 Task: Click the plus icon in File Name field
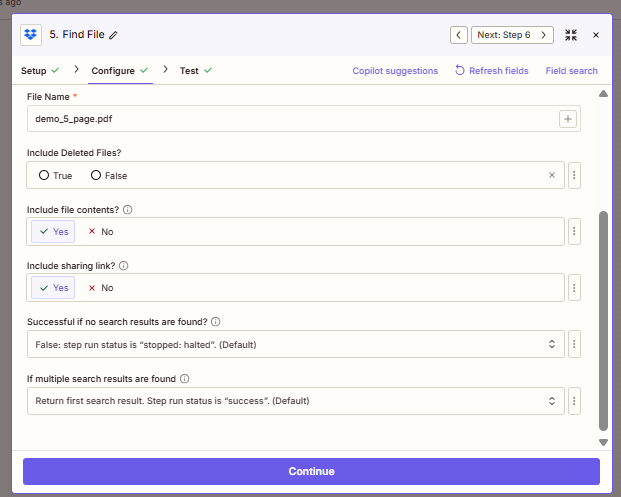click(x=567, y=119)
